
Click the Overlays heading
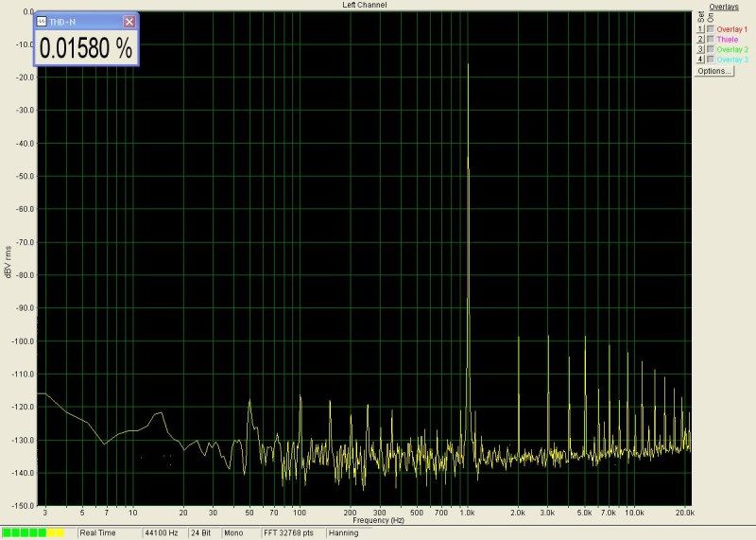724,7
